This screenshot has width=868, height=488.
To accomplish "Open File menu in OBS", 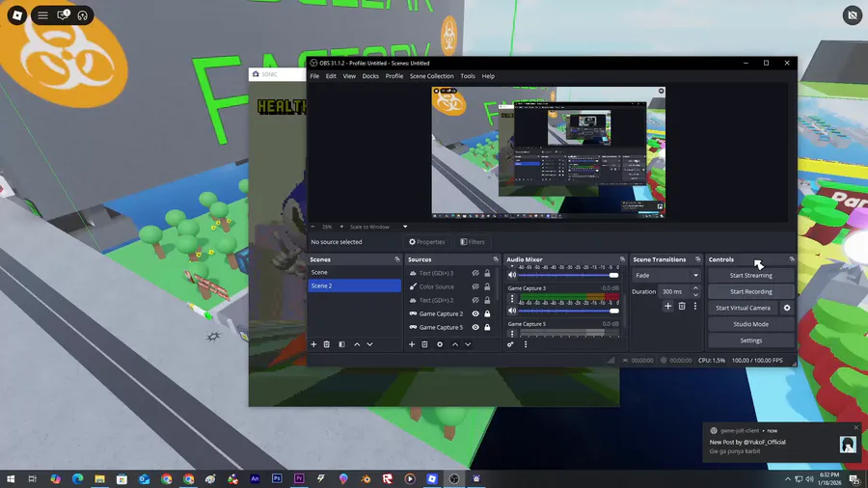I will 314,76.
